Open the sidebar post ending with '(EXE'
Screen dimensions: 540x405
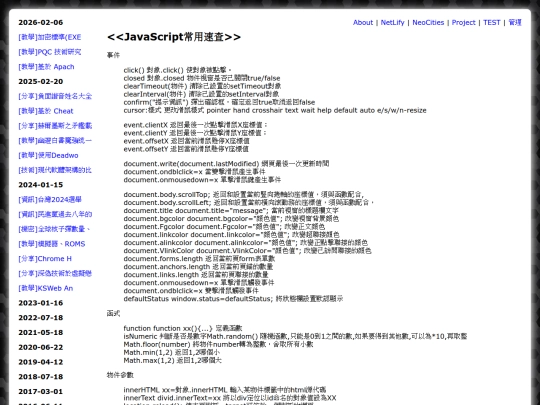tap(50, 37)
